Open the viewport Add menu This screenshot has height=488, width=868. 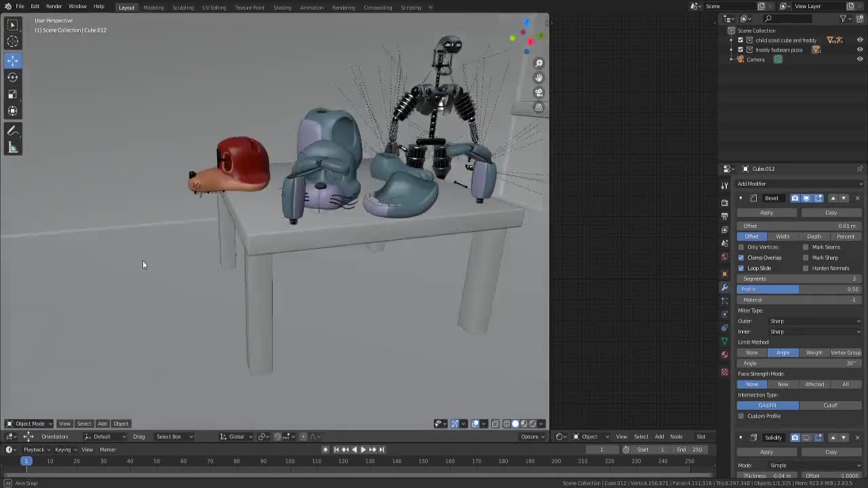102,424
